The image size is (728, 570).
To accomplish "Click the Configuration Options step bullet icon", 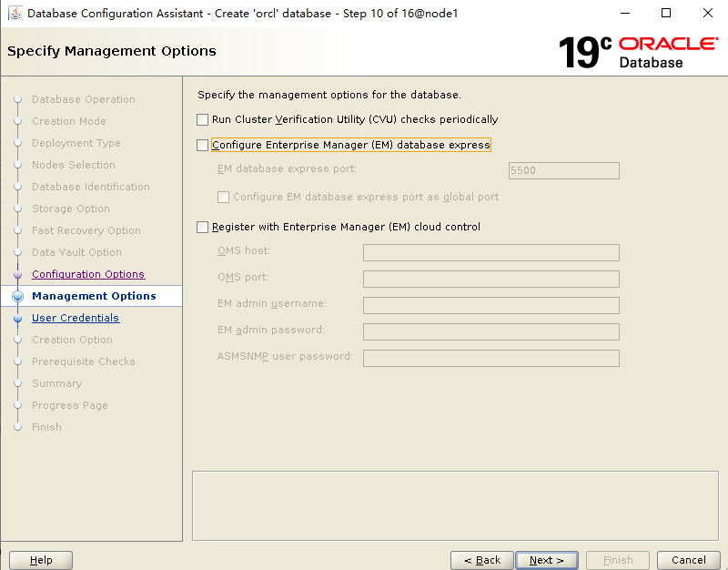I will (x=17, y=275).
